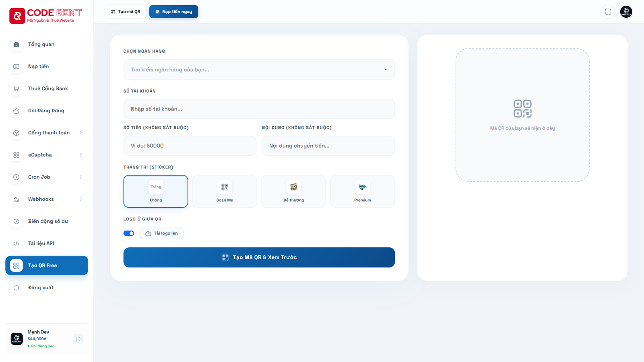644x362 pixels.
Task: Select the Nạp tiền sidebar icon
Action: pos(16,66)
